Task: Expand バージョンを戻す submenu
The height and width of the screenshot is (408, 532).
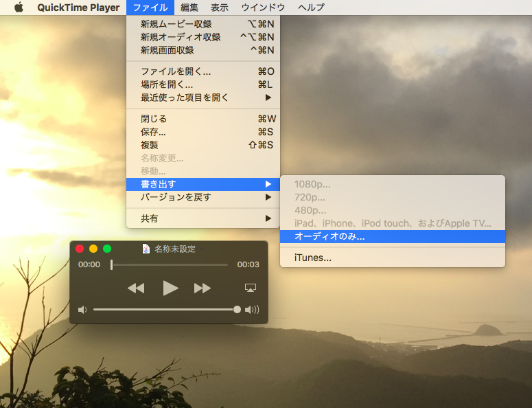Action: (x=203, y=197)
